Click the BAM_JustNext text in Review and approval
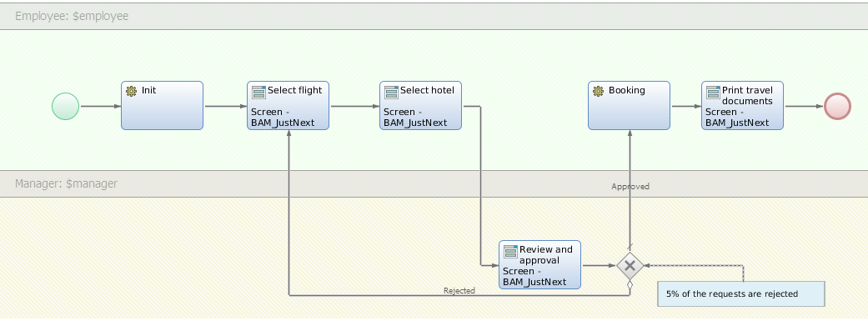Screen dimensions: 868x321 coord(534,283)
